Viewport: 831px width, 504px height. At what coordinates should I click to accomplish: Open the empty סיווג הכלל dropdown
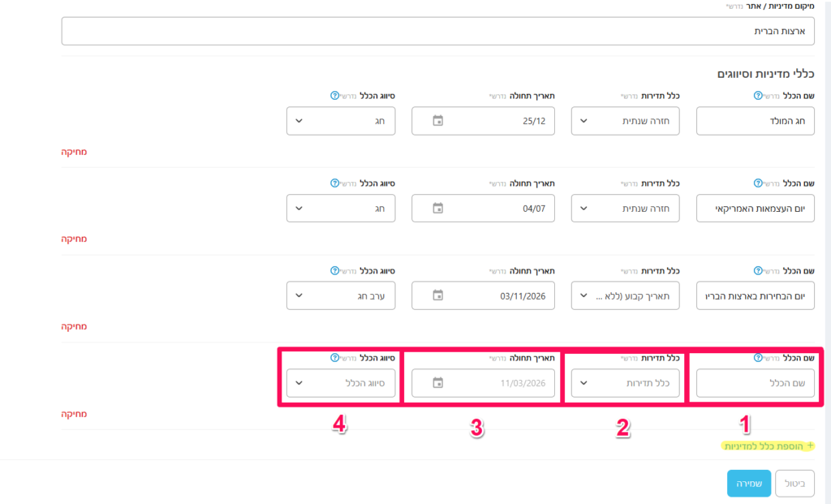pyautogui.click(x=341, y=383)
